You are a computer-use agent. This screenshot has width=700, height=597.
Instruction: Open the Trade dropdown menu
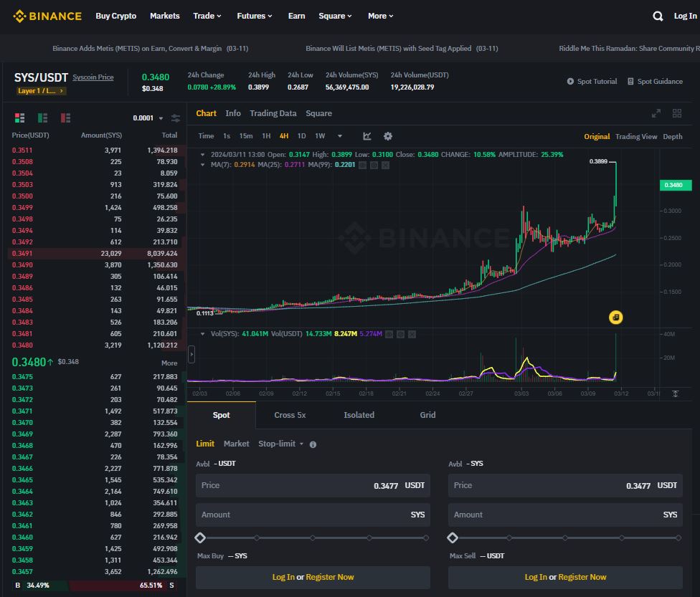point(207,16)
